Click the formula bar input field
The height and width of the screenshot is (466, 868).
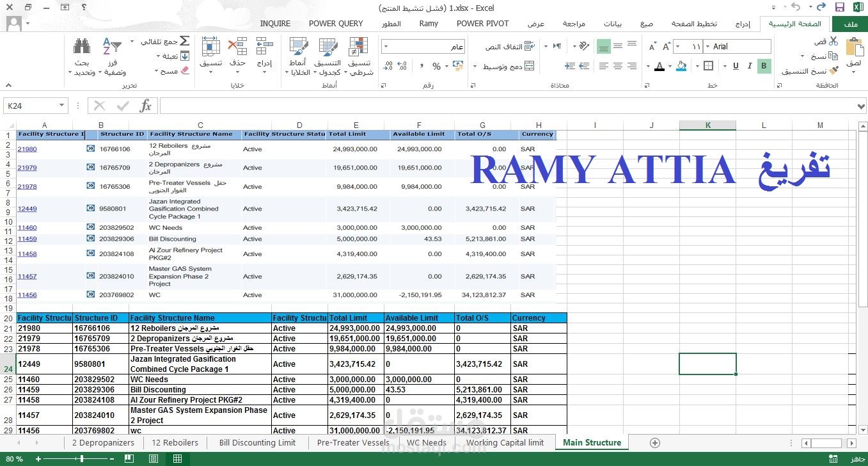509,106
